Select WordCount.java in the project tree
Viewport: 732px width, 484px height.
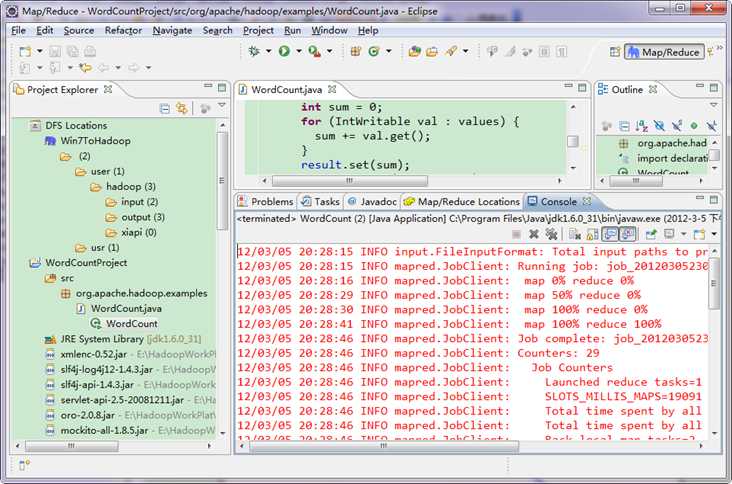click(x=124, y=309)
